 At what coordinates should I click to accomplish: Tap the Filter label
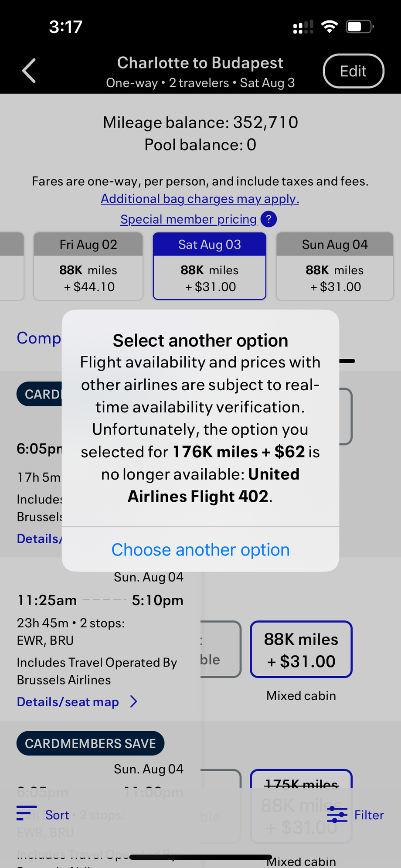click(x=369, y=815)
